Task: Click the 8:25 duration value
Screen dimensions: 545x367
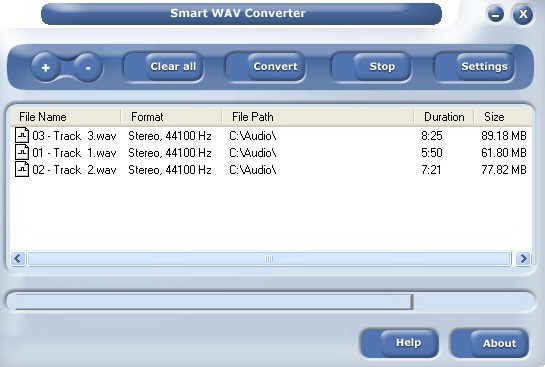Action: point(432,136)
